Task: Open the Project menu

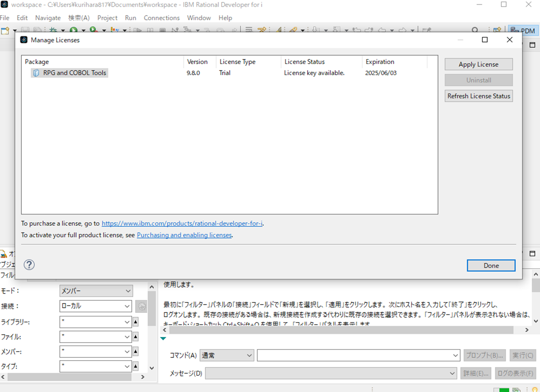Action: click(x=107, y=18)
